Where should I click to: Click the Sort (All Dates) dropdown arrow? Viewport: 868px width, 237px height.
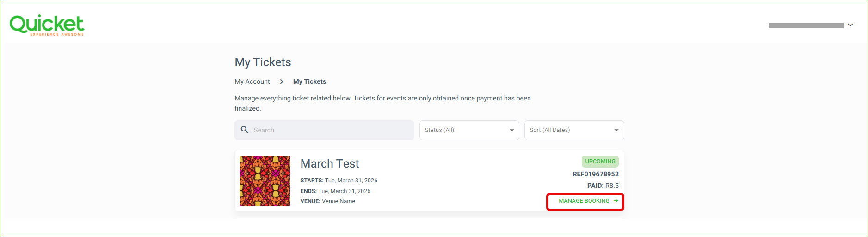coord(616,130)
